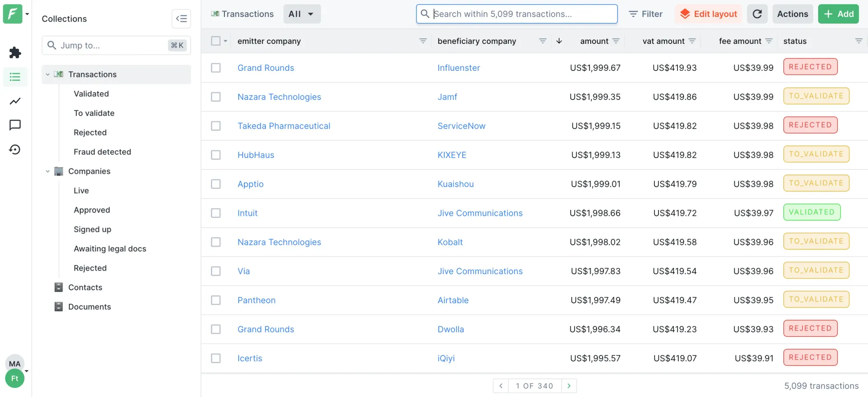Click the search magnifier icon in Jump to
The height and width of the screenshot is (397, 868).
(52, 45)
